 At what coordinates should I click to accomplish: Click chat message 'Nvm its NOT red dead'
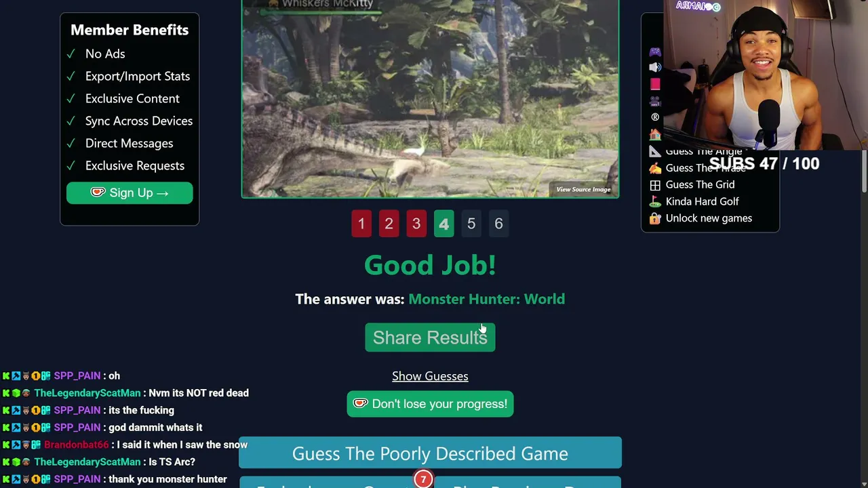(x=199, y=393)
